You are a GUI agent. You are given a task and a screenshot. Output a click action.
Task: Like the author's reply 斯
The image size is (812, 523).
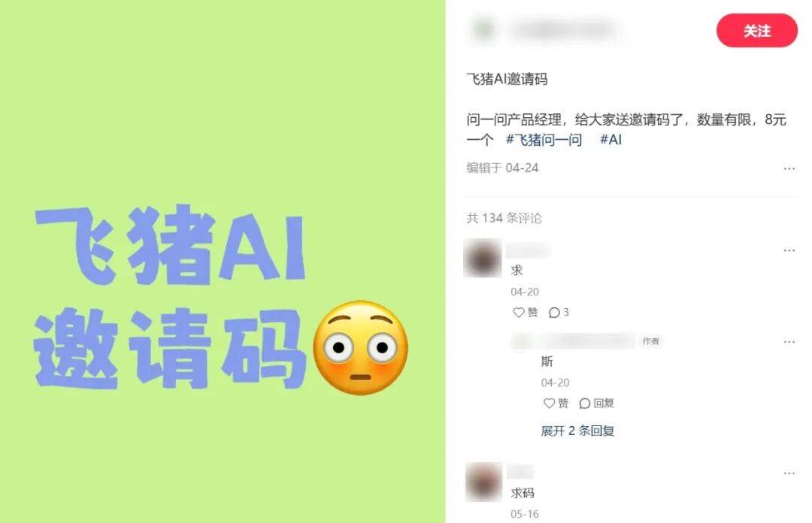[556, 403]
